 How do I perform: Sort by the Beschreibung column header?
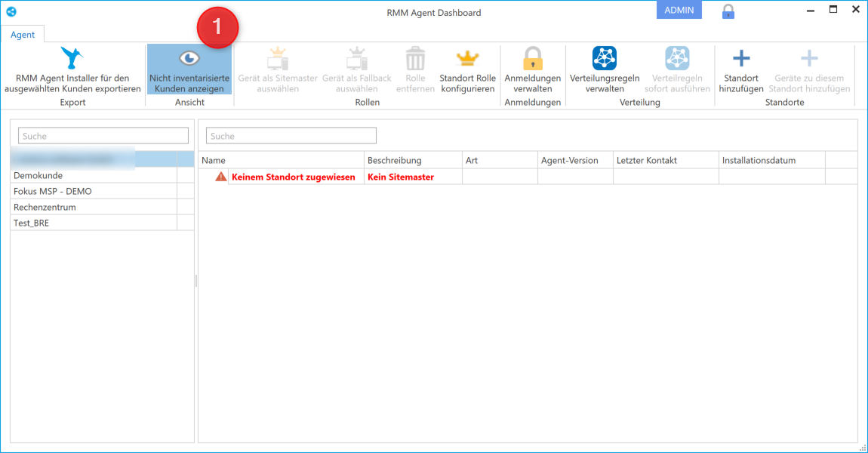[x=413, y=160]
